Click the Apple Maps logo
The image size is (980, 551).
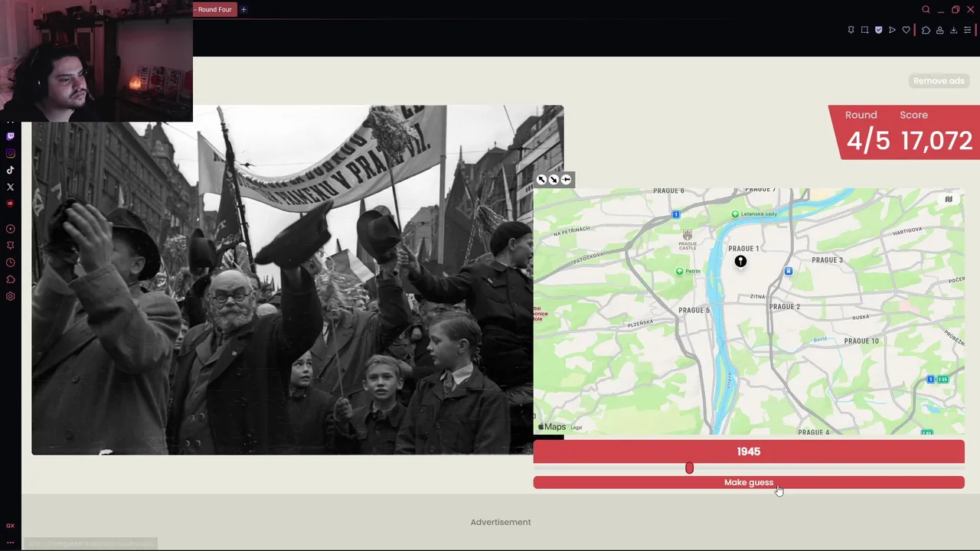[x=552, y=427]
